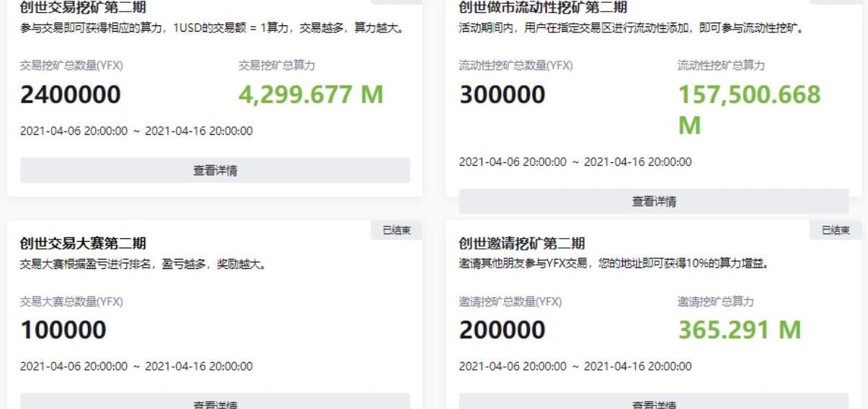Click the 创世邀请挖矿第二期 heading
Viewport: 868px width, 409px height.
[x=522, y=244]
